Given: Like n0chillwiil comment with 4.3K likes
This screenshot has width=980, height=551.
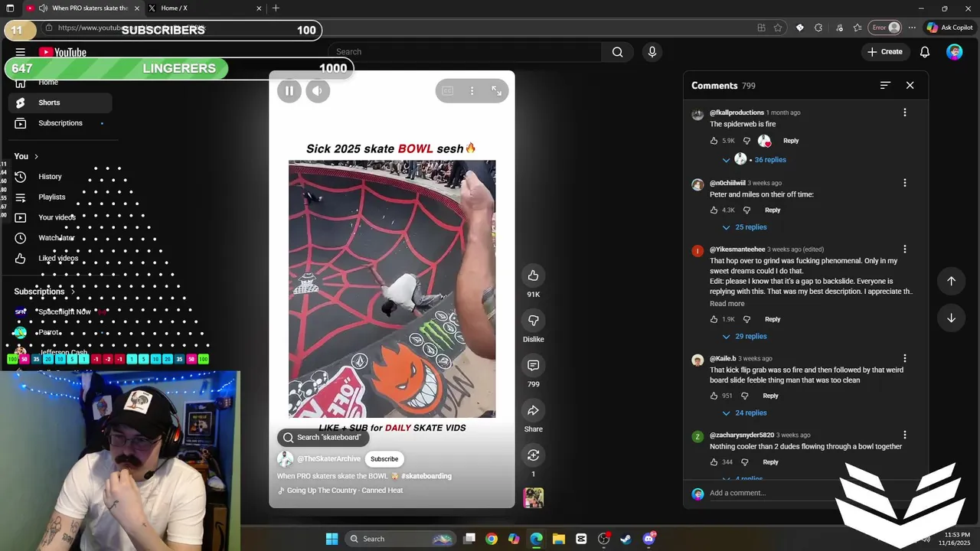Looking at the screenshot, I should coord(714,210).
